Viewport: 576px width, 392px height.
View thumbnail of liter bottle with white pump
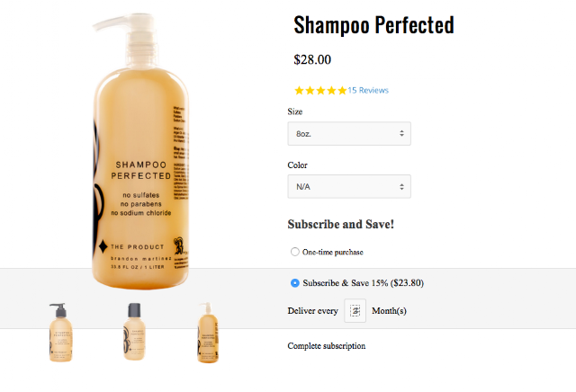tap(208, 333)
